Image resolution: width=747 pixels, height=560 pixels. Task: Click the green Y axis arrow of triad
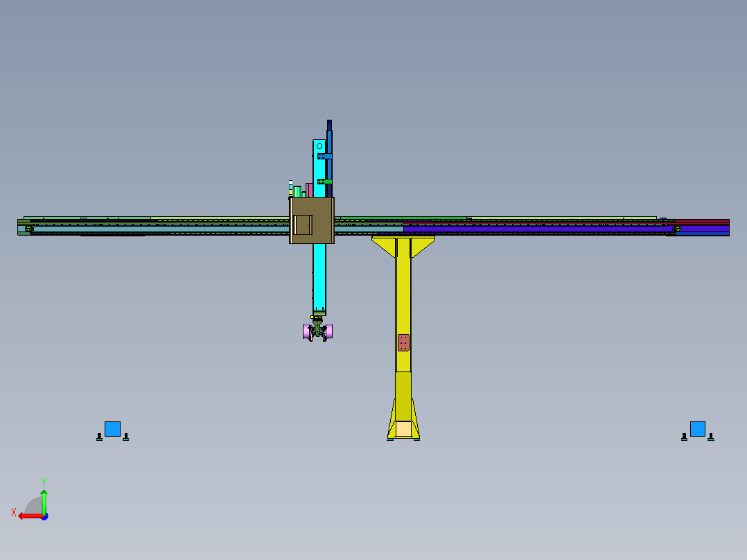[44, 501]
